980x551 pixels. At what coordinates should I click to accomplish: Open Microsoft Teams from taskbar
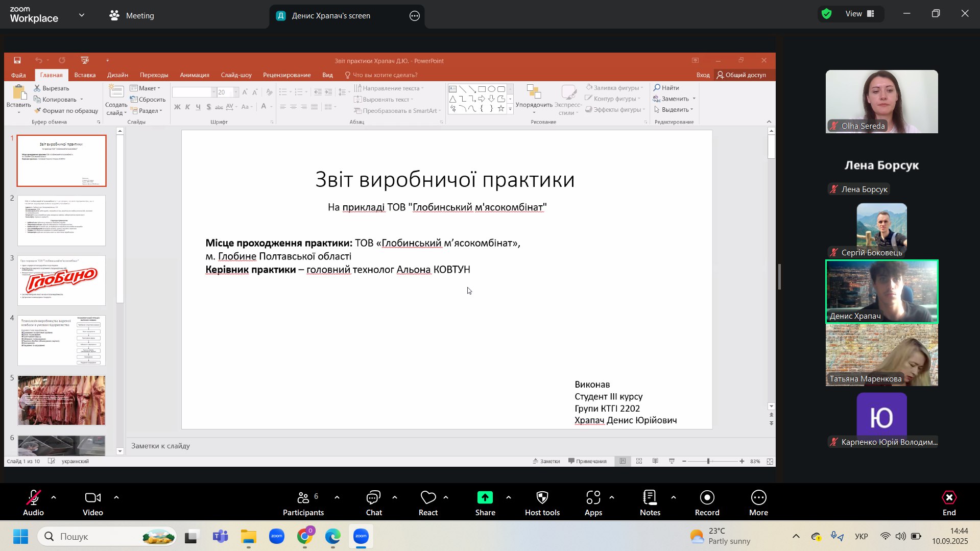click(220, 536)
